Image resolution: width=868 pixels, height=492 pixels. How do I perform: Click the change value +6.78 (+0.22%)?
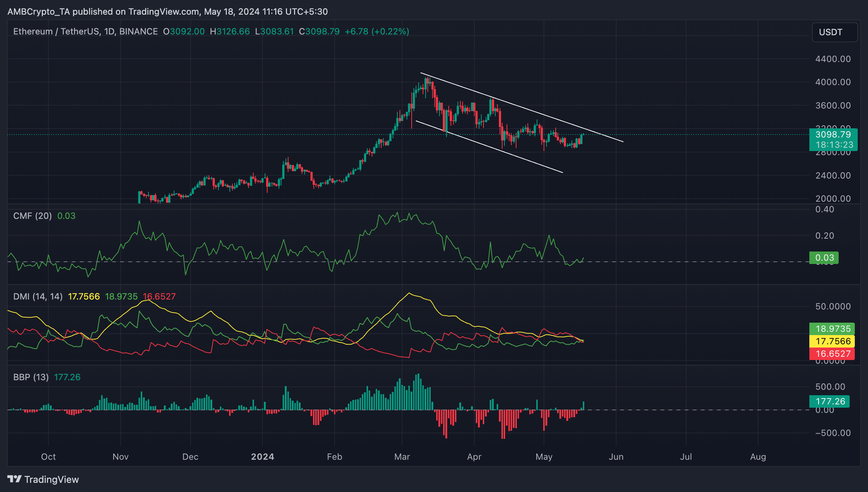click(x=377, y=32)
